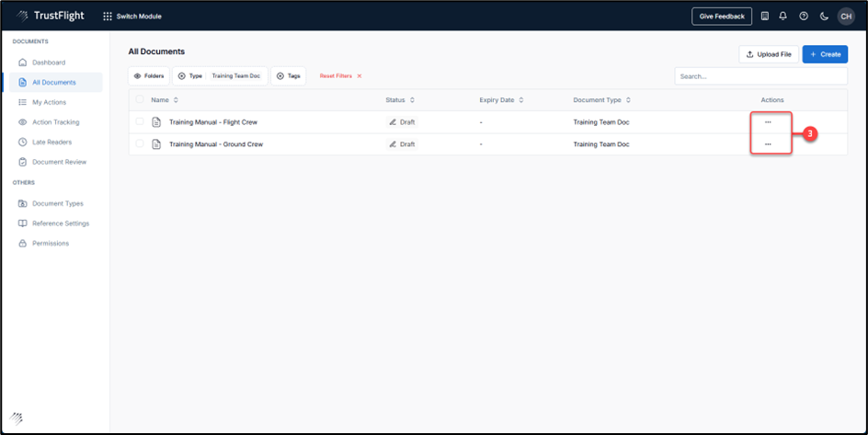Click the notifications bell icon
Viewport: 868px width, 435px height.
[782, 16]
